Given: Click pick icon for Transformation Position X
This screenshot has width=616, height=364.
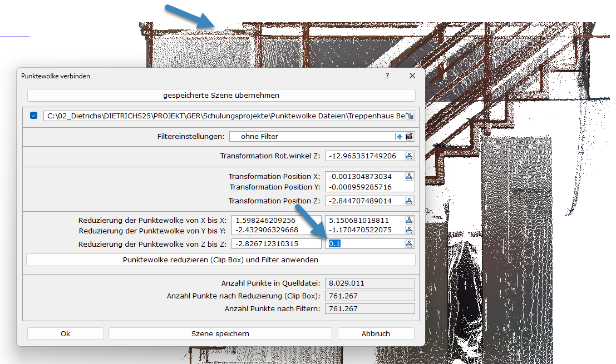Looking at the screenshot, I should pos(410,177).
